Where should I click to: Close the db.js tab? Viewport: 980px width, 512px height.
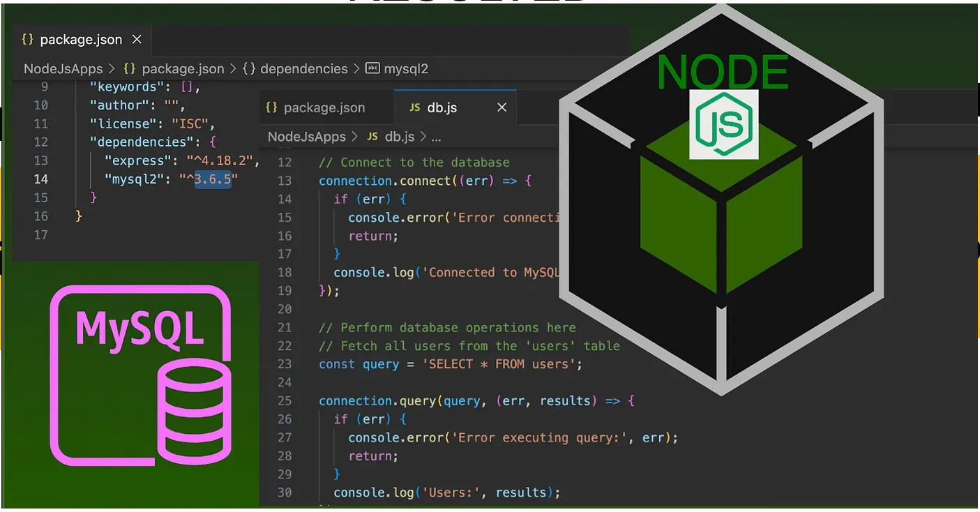pyautogui.click(x=502, y=107)
